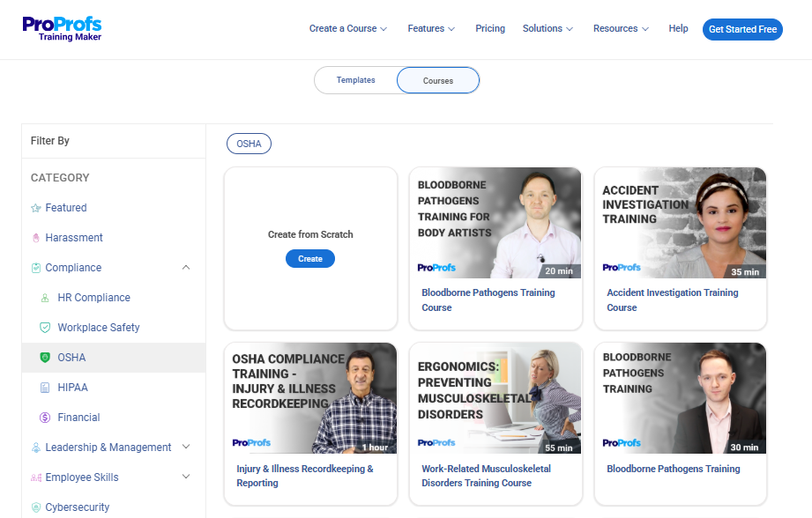Click the Cybersecurity shield icon
812x518 pixels.
(x=36, y=507)
